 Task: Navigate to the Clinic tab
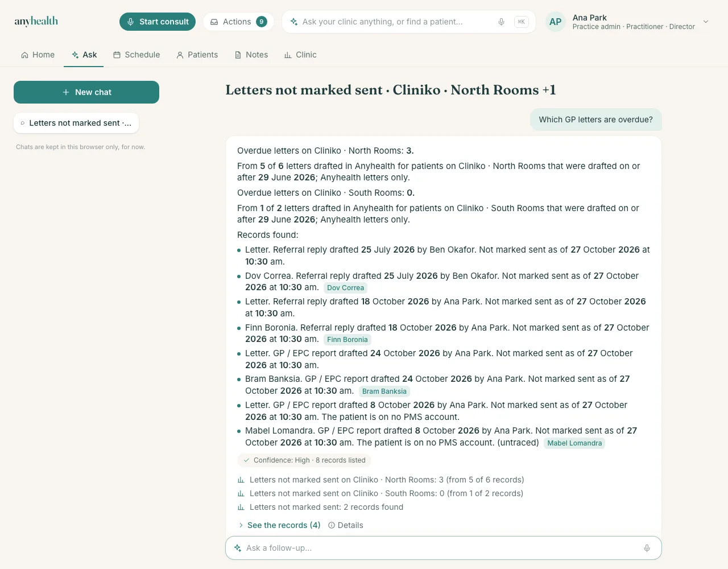300,55
